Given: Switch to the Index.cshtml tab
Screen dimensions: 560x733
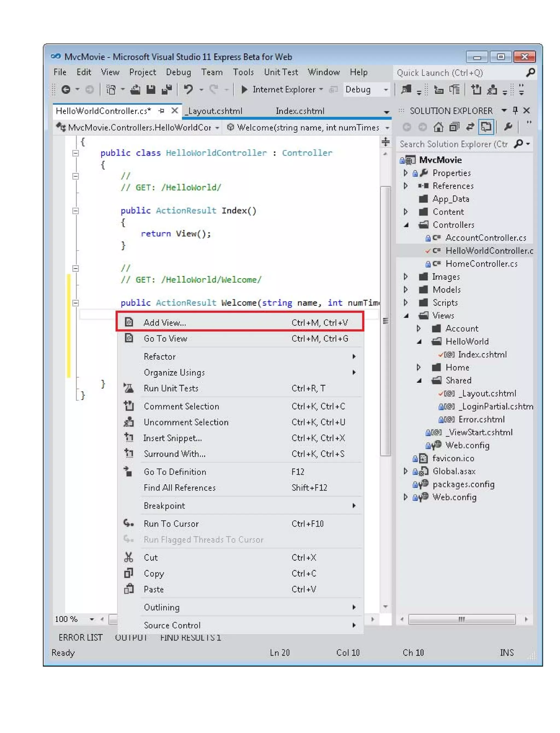Looking at the screenshot, I should coord(300,111).
